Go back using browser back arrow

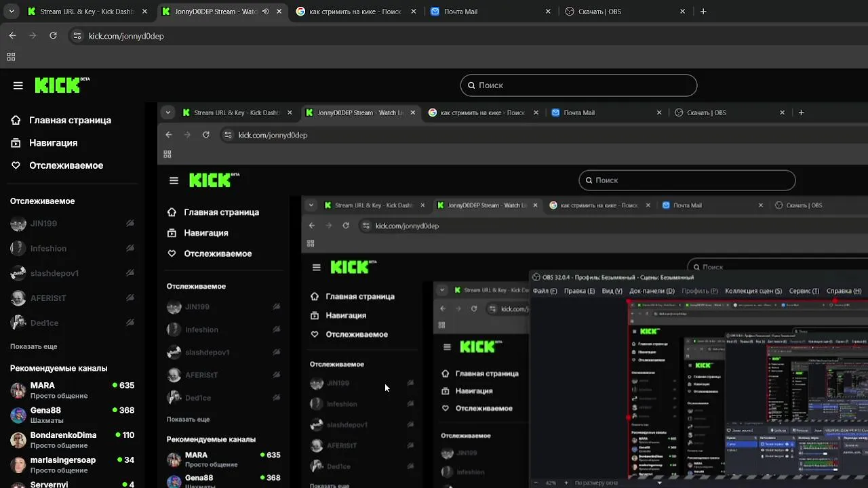point(12,36)
